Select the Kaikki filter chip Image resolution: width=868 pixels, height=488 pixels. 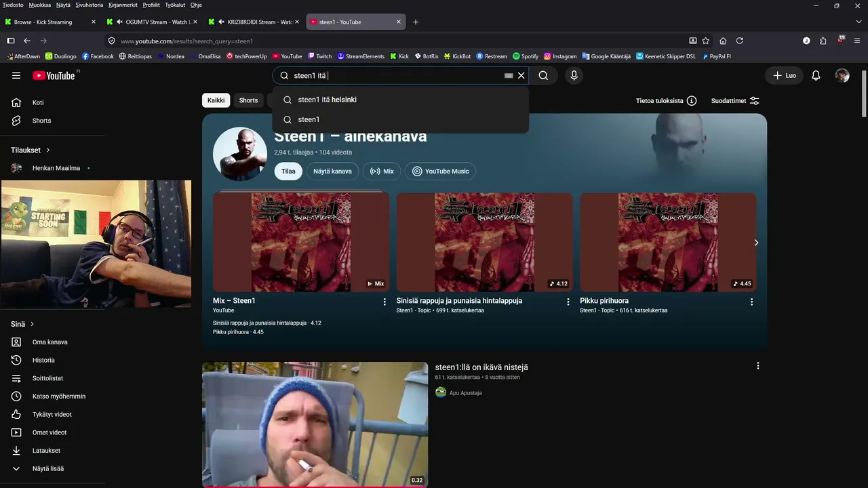216,100
